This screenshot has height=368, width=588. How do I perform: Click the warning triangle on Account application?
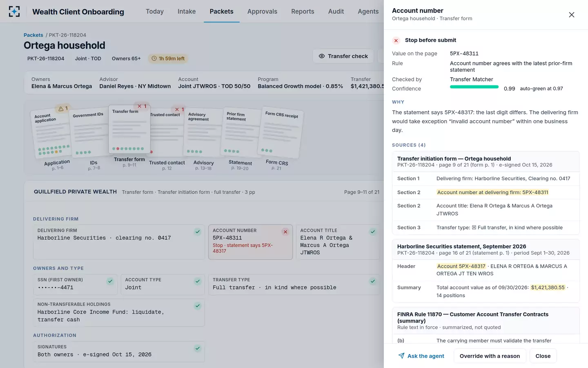click(x=61, y=109)
